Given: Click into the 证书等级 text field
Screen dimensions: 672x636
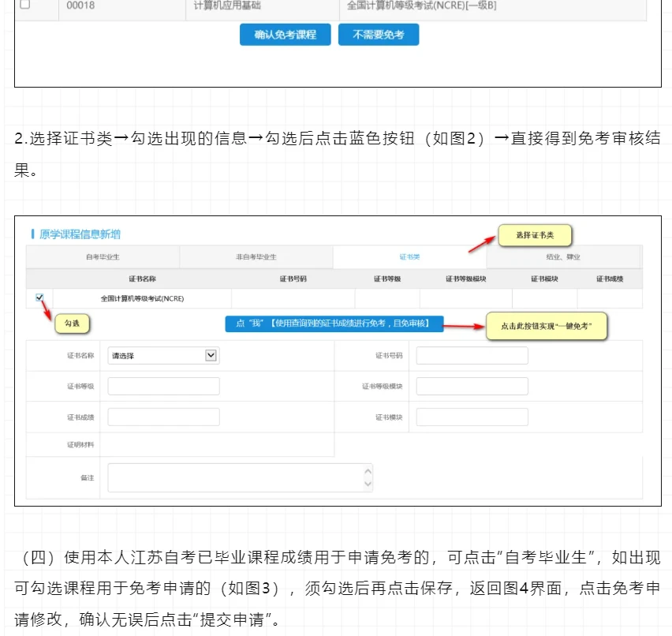Looking at the screenshot, I should (x=163, y=386).
